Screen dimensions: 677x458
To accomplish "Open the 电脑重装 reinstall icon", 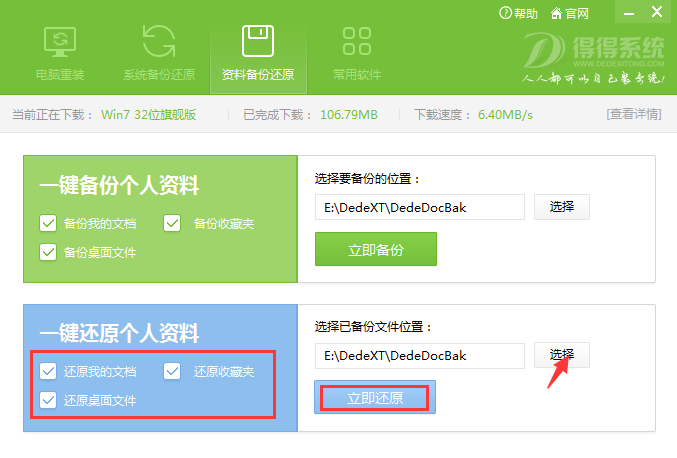I will (60, 42).
